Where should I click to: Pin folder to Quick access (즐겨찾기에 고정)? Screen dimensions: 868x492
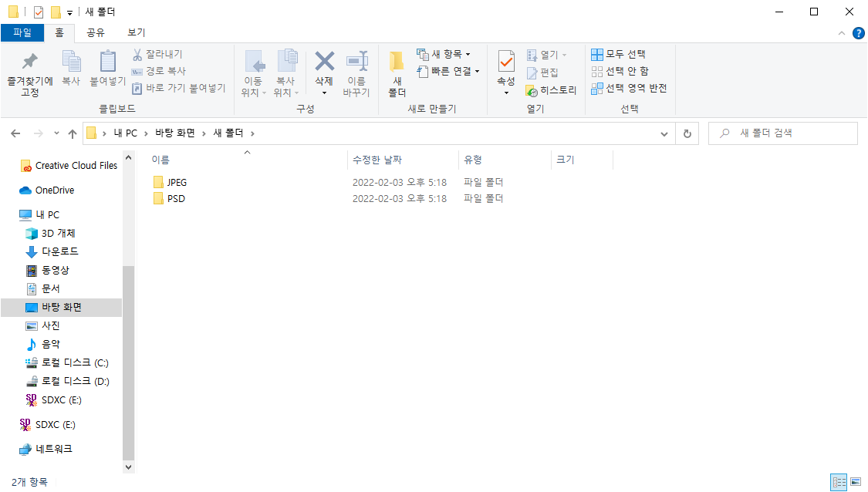pyautogui.click(x=30, y=75)
